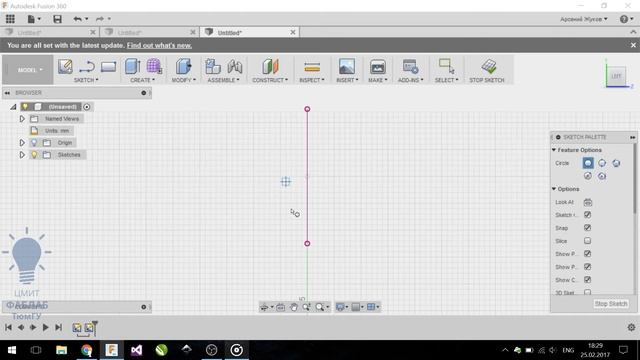Expand the Origin tree node

pyautogui.click(x=22, y=142)
